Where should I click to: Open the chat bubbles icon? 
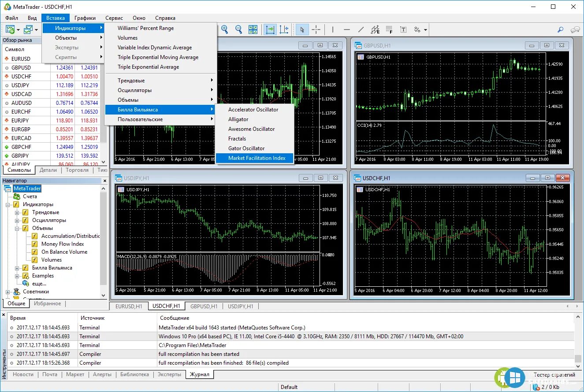[575, 30]
